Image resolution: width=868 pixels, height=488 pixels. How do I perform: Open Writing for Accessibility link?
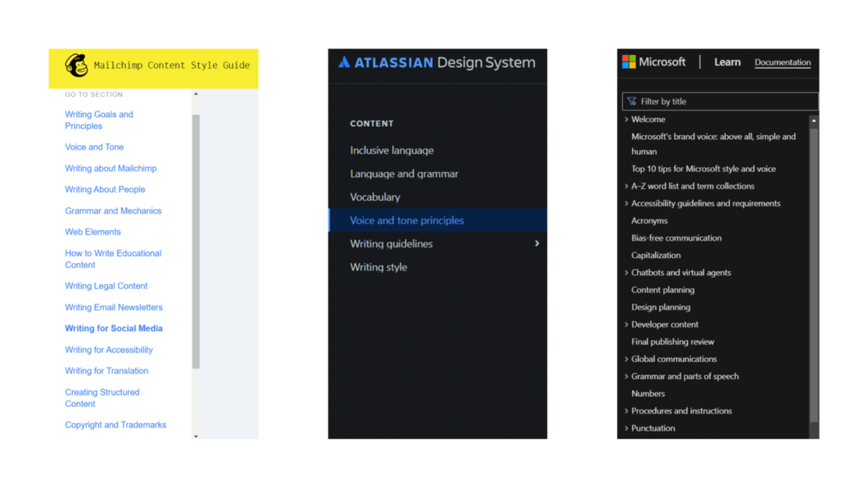tap(109, 350)
